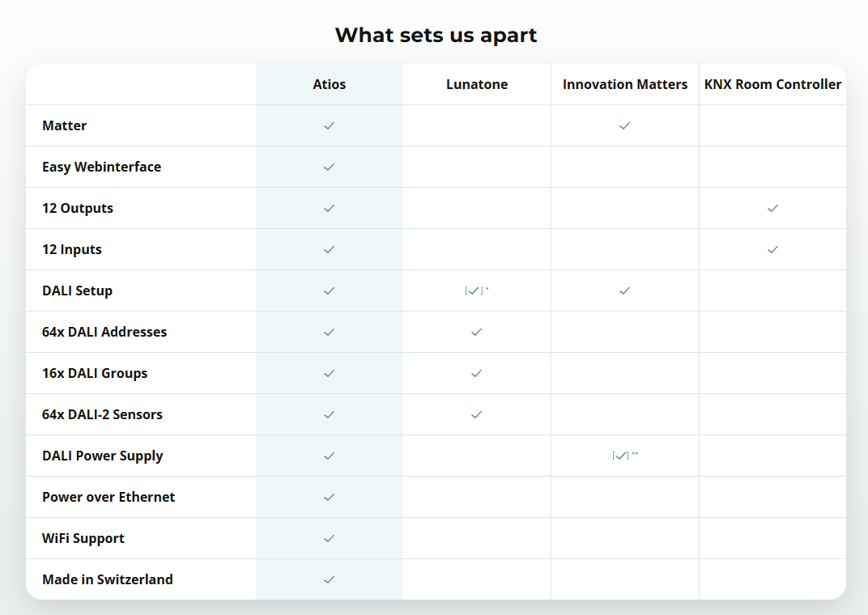Click the What sets us apart heading
This screenshot has height=615, width=868.
(436, 35)
